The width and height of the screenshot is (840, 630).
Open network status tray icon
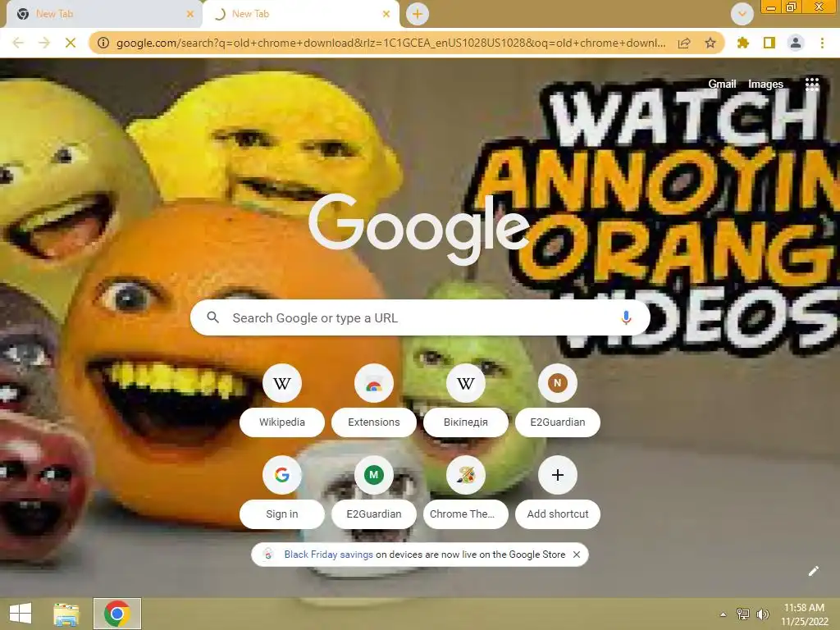(x=743, y=614)
